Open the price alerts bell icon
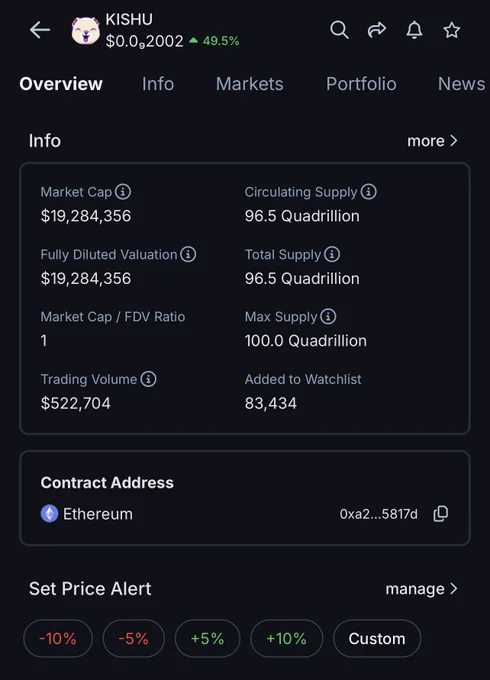This screenshot has width=490, height=680. click(414, 30)
